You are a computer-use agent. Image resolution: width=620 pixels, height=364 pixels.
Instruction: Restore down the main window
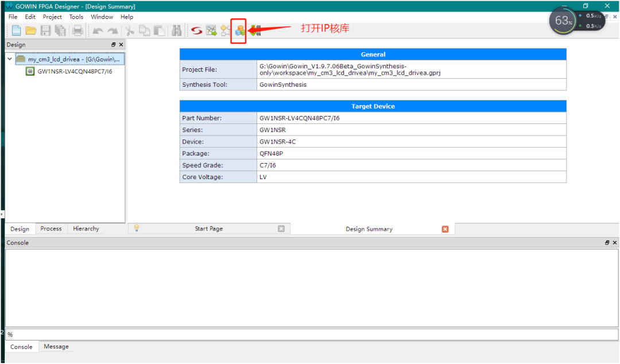click(586, 6)
